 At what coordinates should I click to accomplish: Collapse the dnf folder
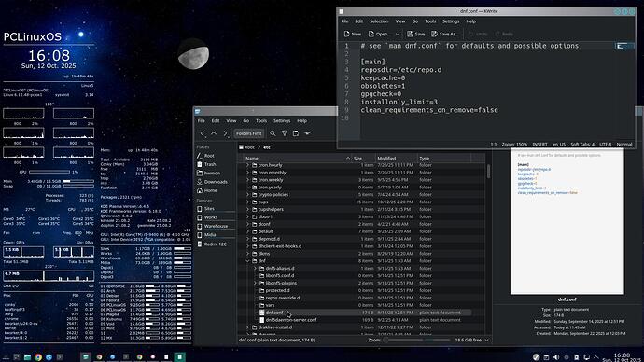point(247,261)
